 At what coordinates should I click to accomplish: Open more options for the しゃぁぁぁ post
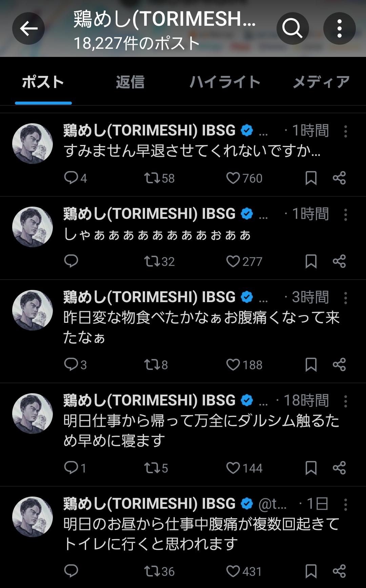(x=345, y=215)
